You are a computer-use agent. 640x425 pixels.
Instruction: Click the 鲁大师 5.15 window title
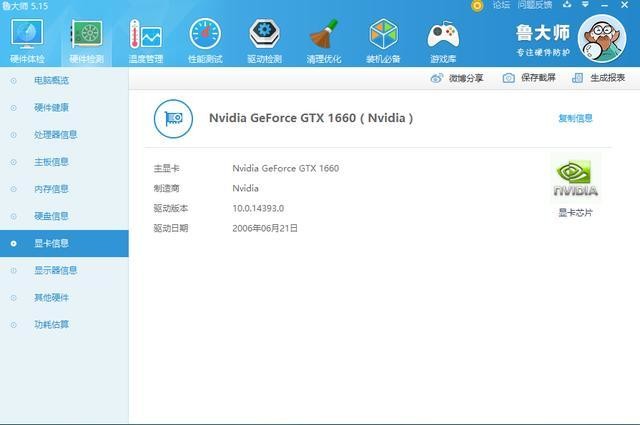coord(24,6)
